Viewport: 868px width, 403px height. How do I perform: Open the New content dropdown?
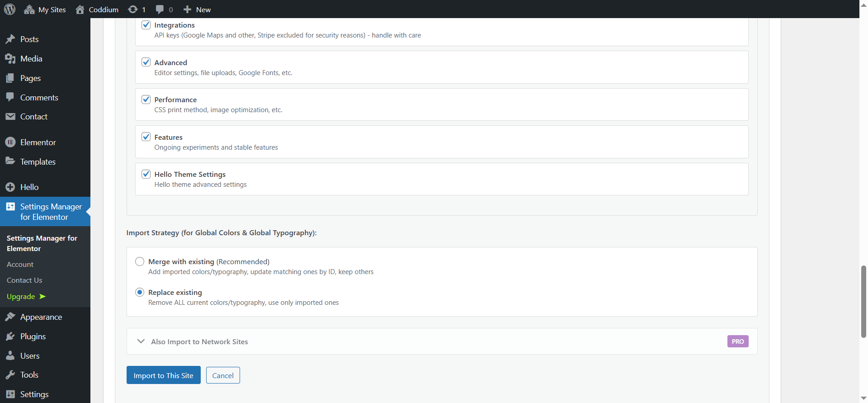click(x=197, y=9)
